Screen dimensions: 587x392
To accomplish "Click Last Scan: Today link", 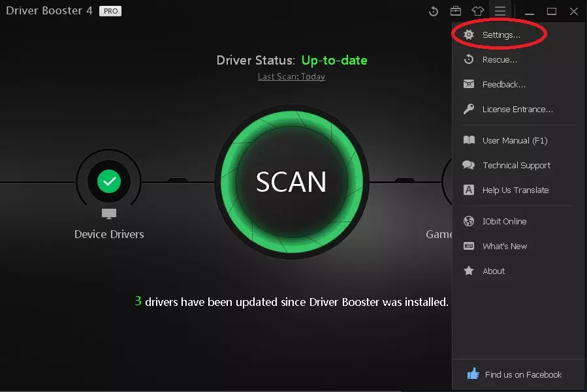I will click(291, 77).
